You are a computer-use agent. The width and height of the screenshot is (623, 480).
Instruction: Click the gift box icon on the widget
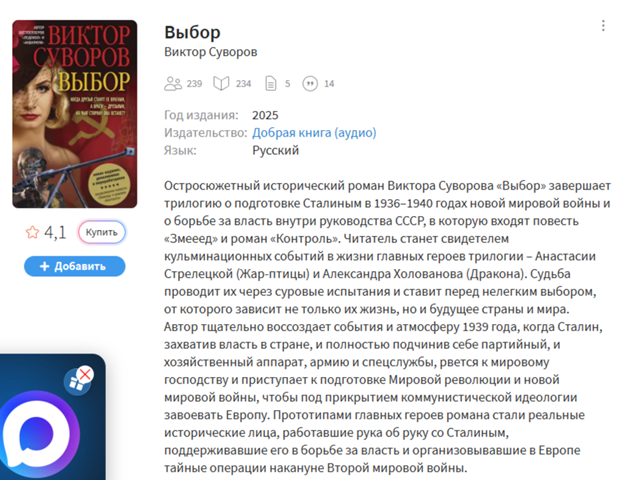click(x=75, y=383)
